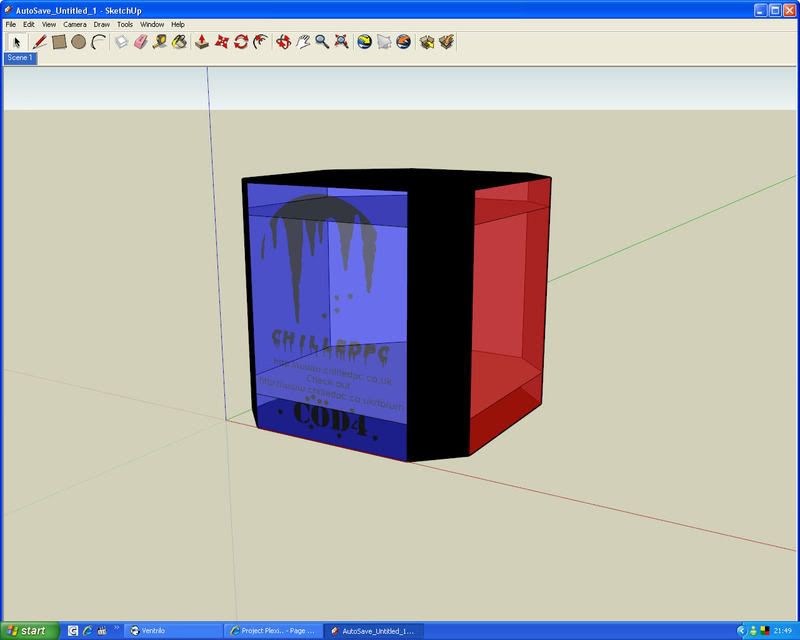Select the Circle drawing tool
The width and height of the screenshot is (800, 640).
pyautogui.click(x=78, y=42)
